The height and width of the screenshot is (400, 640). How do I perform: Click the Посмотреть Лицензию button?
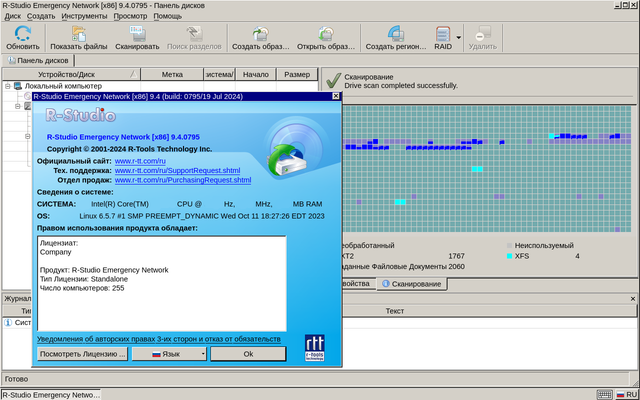(82, 354)
